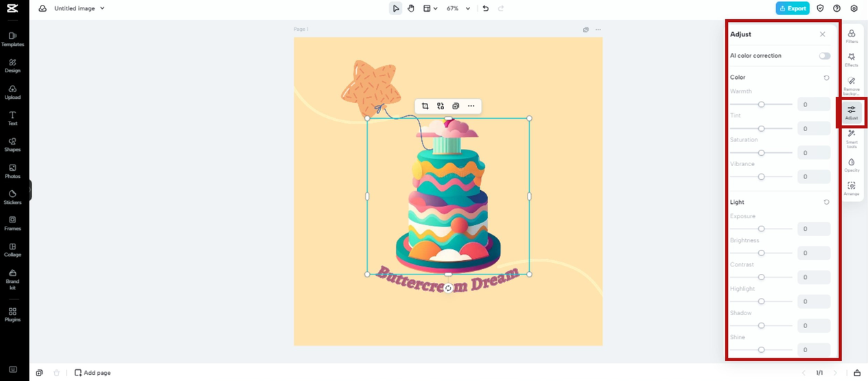Open more options in floating toolbar

[471, 106]
